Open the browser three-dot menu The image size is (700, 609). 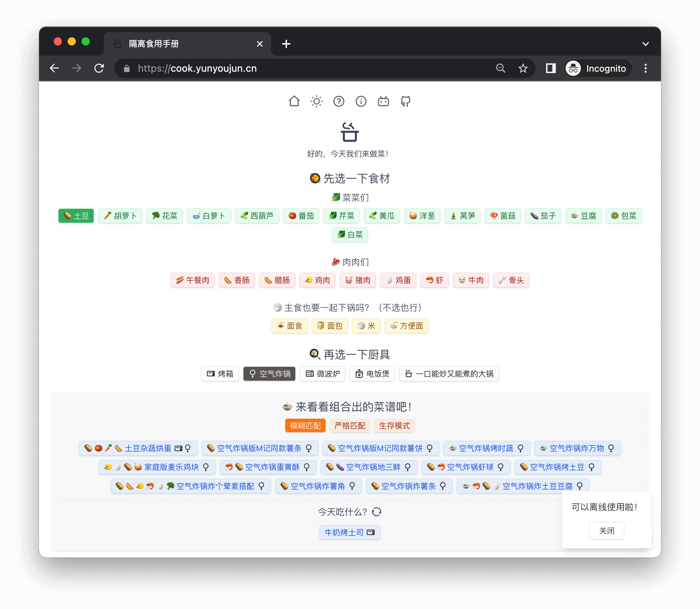(645, 68)
